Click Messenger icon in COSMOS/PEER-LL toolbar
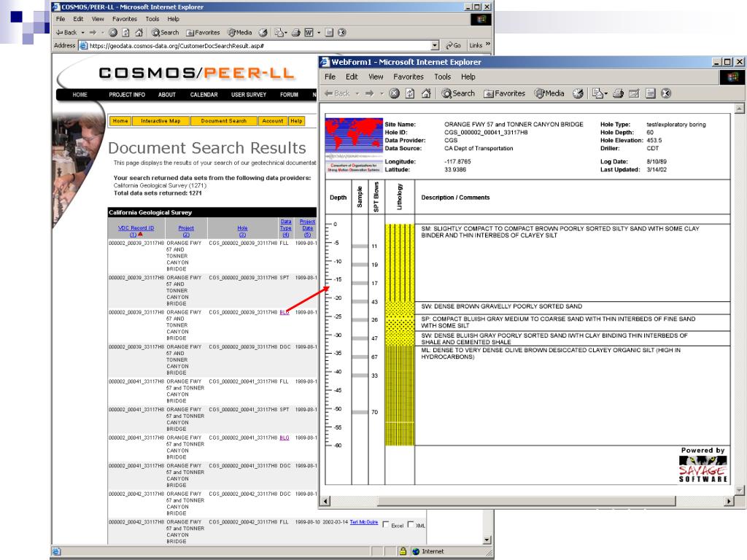Screen dimensions: 747x560 coord(342,32)
